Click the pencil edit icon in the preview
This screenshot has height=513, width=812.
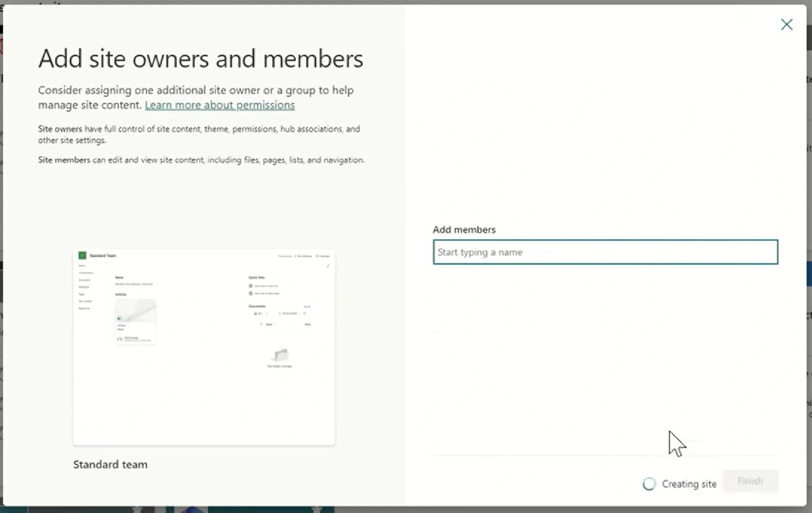coord(328,266)
